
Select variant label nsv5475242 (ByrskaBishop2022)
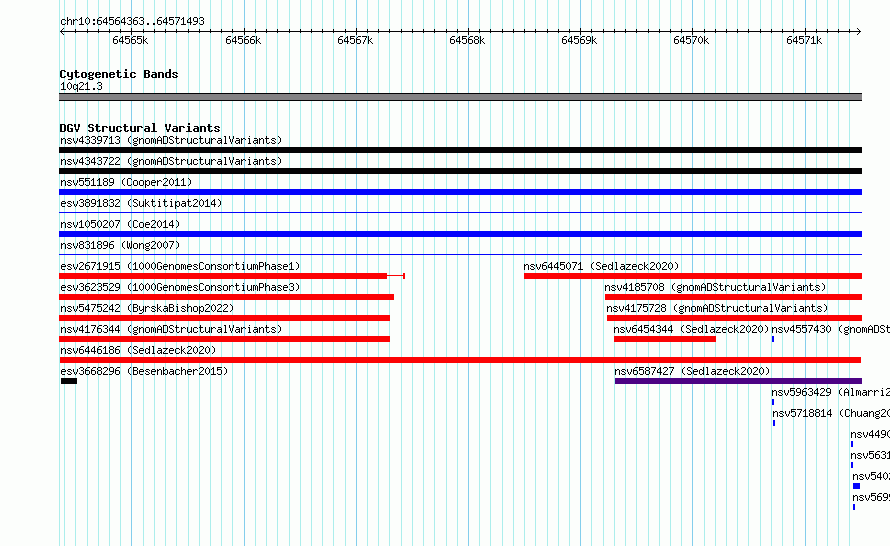coord(147,308)
